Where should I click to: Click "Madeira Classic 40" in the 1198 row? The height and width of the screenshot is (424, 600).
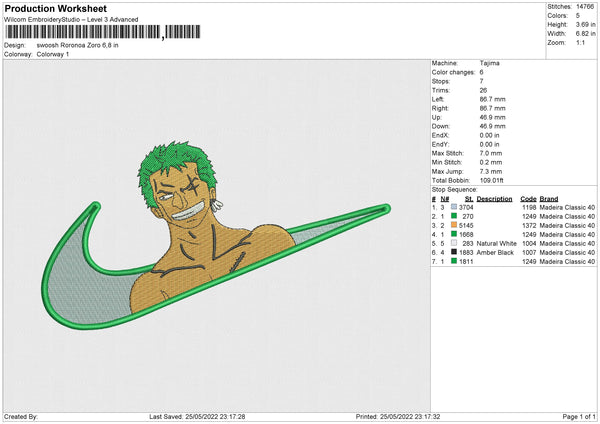pyautogui.click(x=567, y=207)
